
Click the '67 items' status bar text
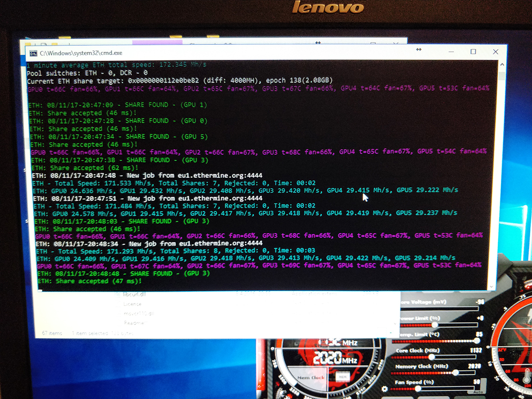(51, 332)
